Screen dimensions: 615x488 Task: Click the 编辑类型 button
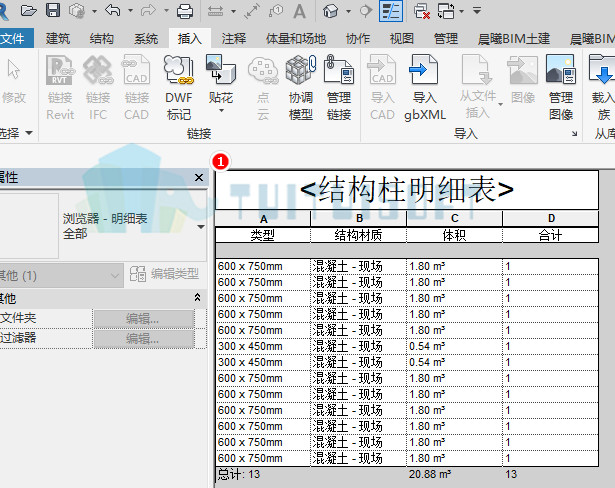click(x=165, y=274)
